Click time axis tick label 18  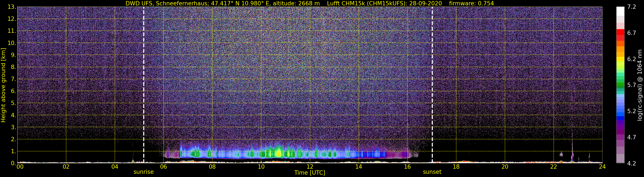pos(456,167)
